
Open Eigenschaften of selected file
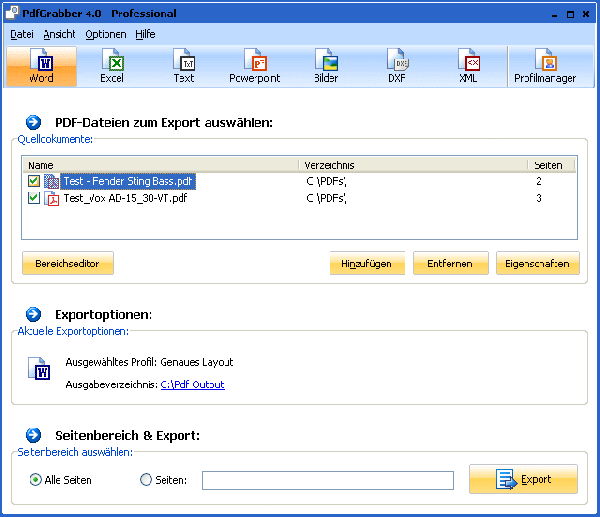coord(538,263)
